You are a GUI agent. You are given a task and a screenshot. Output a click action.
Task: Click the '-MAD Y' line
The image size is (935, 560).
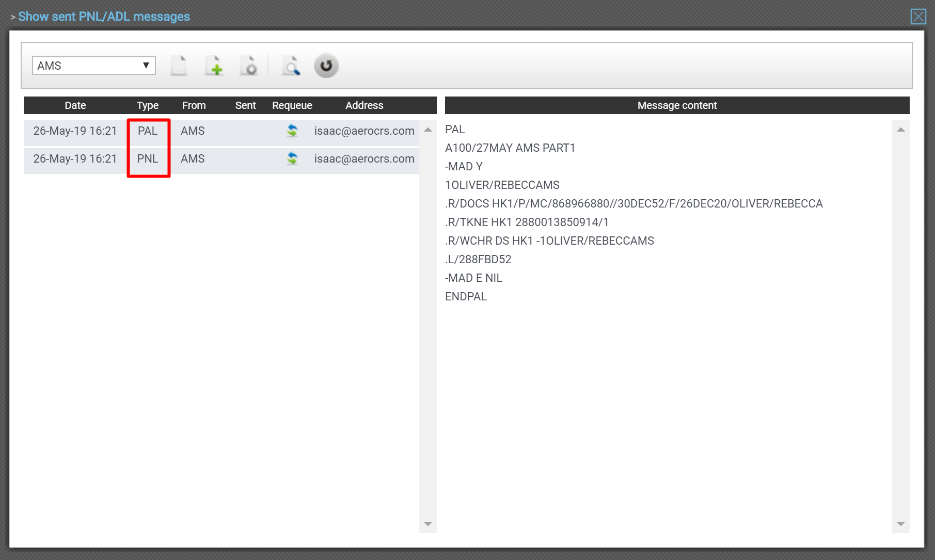point(464,167)
